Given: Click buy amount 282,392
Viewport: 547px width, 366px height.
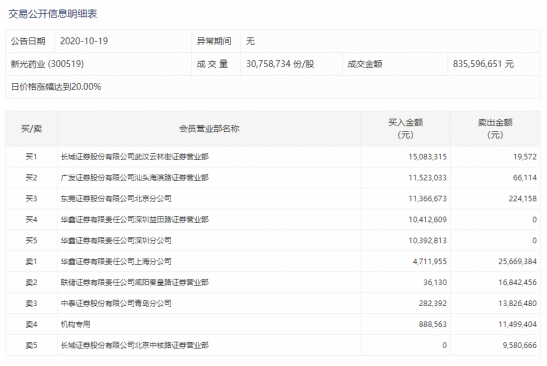Looking at the screenshot, I should [x=433, y=304].
